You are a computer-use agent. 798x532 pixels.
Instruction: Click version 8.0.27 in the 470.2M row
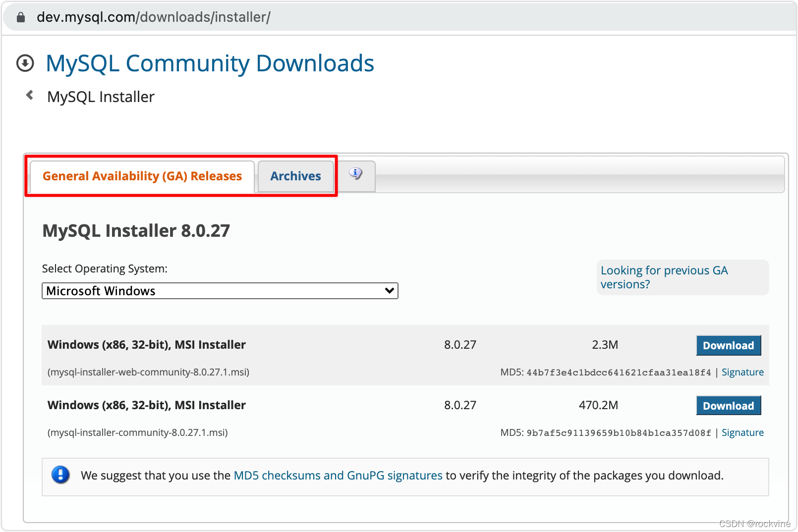pyautogui.click(x=460, y=405)
